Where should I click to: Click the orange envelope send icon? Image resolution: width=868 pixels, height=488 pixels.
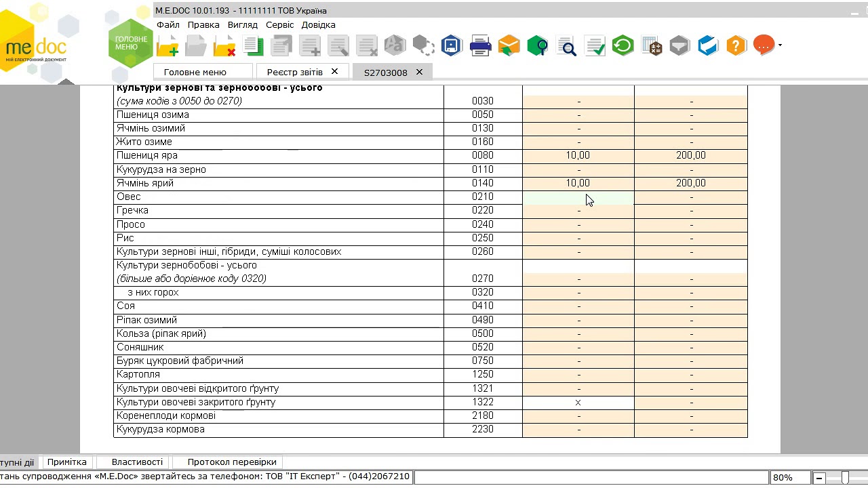509,46
